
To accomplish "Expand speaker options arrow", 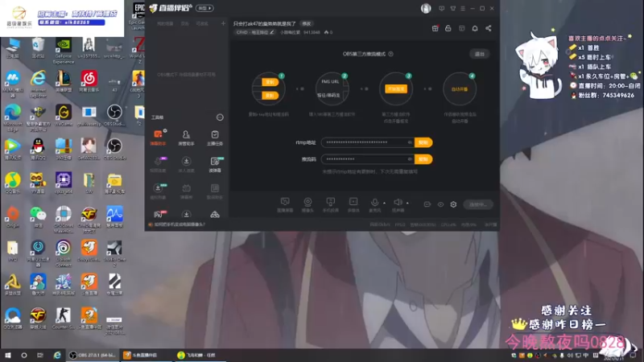I will pos(407,203).
